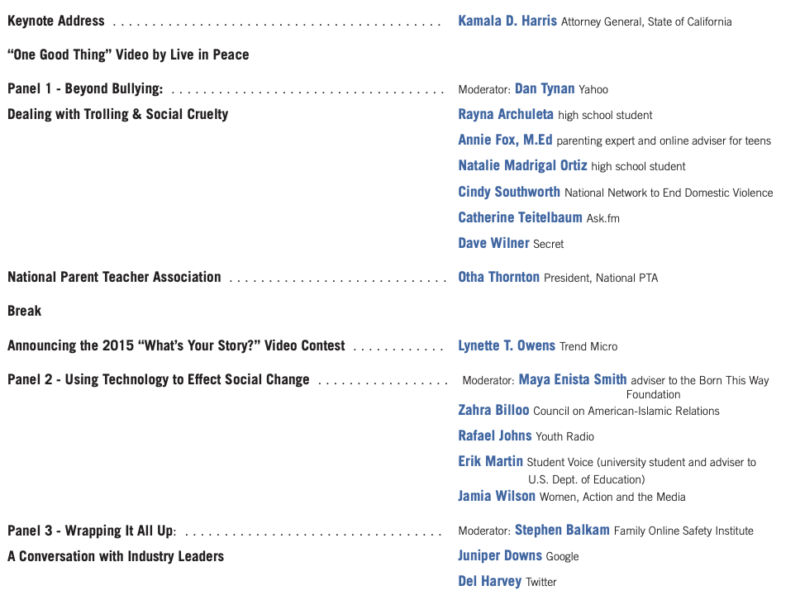Click the Keynote Address heading
800x600 pixels.
tap(56, 21)
